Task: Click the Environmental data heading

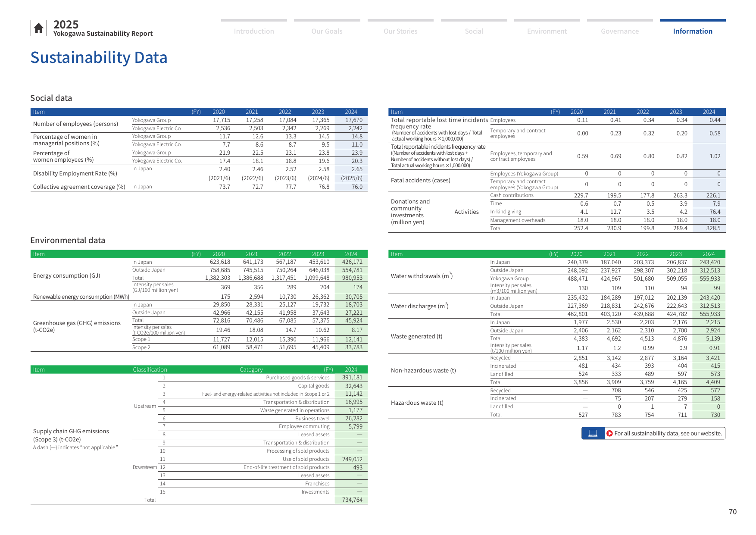Action: (x=68, y=240)
